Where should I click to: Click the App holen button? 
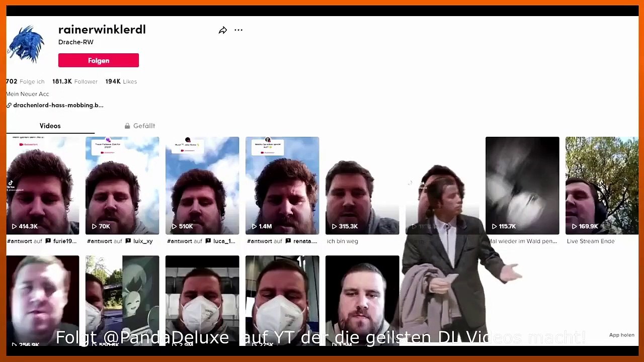click(x=621, y=335)
